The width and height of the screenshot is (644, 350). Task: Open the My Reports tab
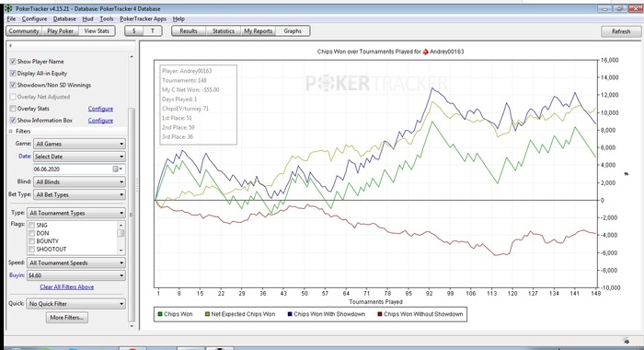pos(259,30)
